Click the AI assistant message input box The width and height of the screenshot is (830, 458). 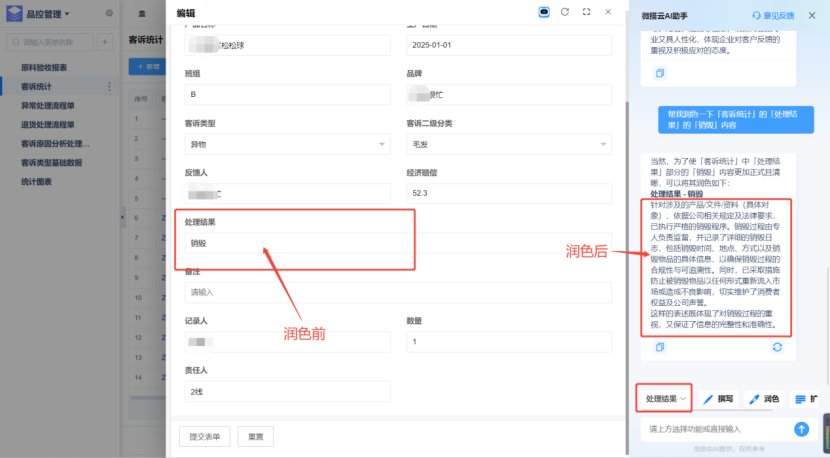pos(720,429)
